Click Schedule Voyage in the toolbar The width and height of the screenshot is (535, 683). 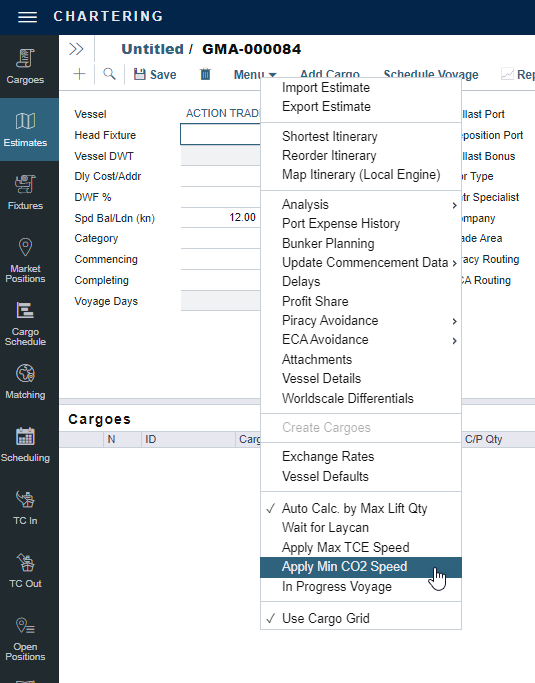tap(431, 74)
